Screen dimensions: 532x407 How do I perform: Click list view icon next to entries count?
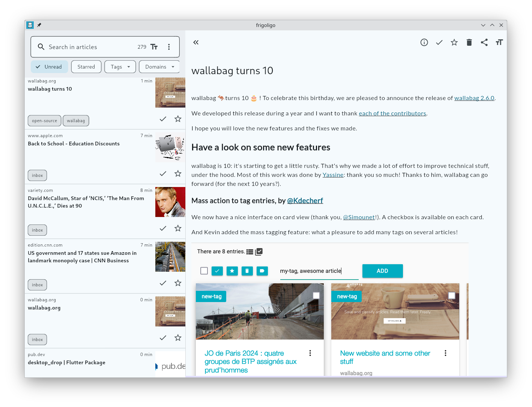click(249, 252)
